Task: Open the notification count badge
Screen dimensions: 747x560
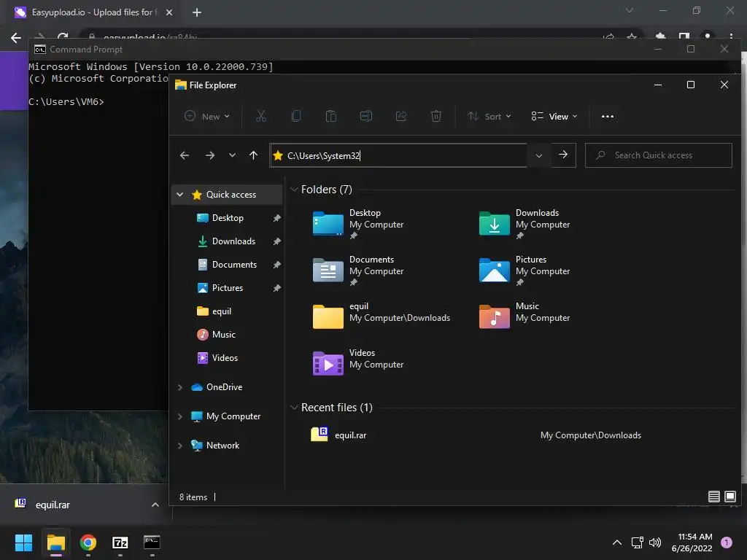Action: coord(727,542)
